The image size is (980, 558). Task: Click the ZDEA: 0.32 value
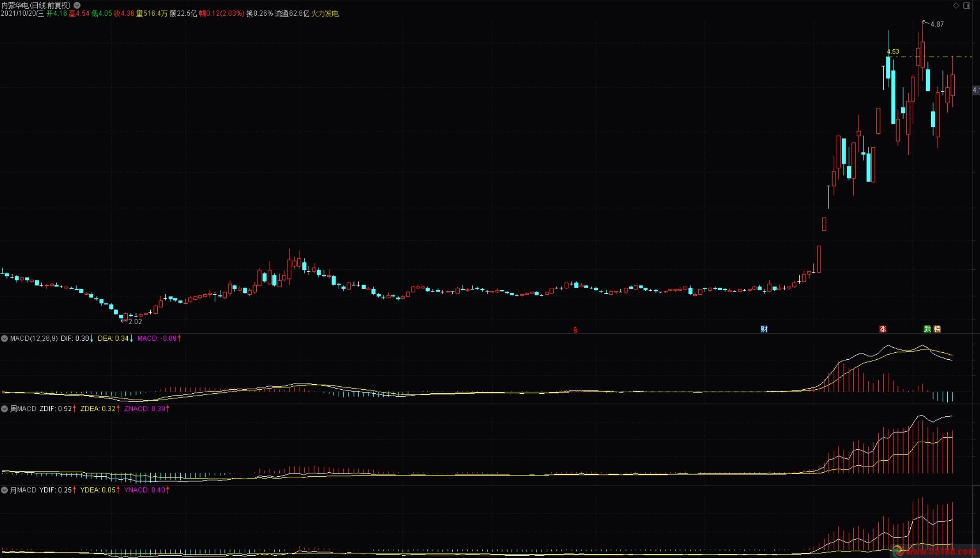(x=98, y=409)
